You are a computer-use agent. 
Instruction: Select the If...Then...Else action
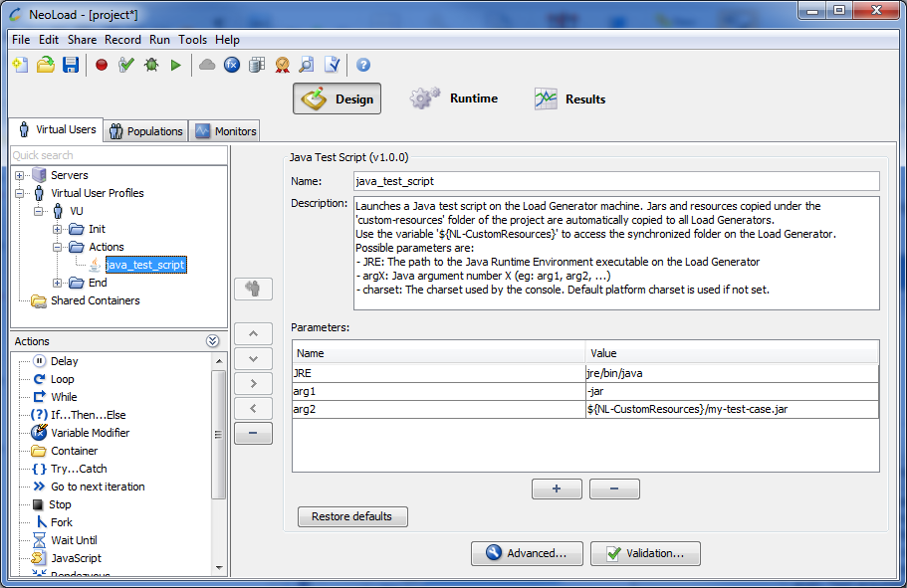tap(88, 415)
